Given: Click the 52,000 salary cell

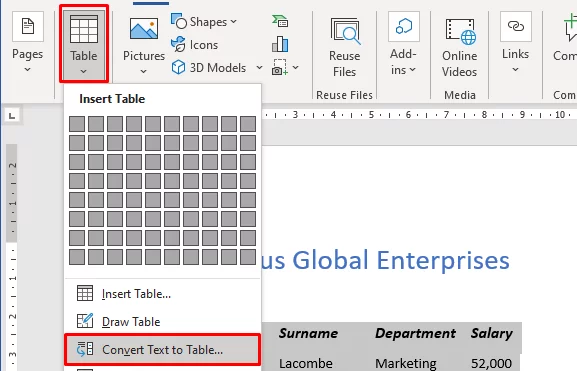Looking at the screenshot, I should click(491, 363).
